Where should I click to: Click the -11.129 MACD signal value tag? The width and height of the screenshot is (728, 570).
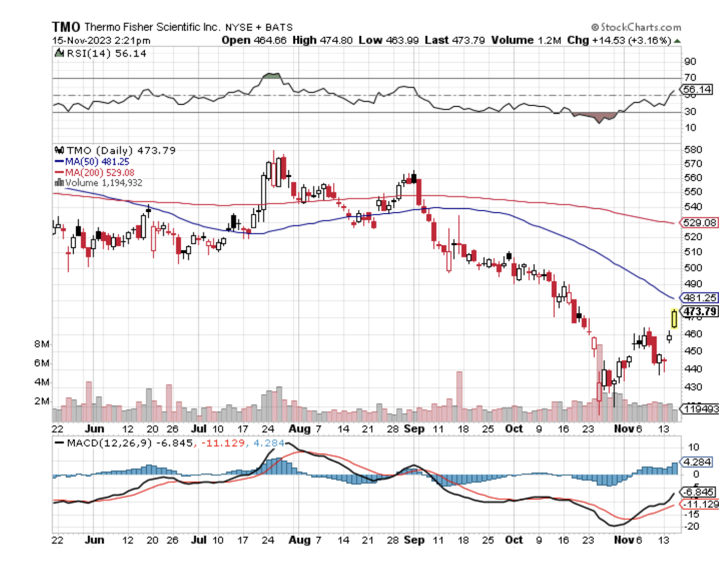(701, 504)
